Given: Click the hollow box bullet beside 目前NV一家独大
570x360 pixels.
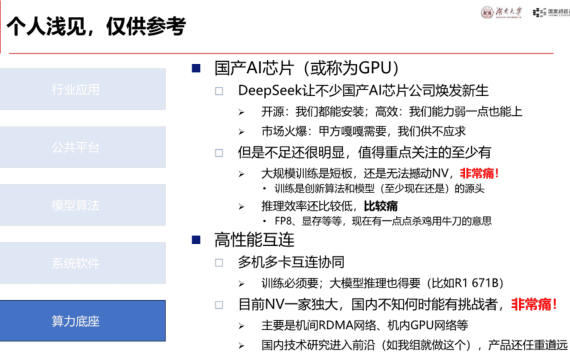Looking at the screenshot, I should tap(219, 305).
